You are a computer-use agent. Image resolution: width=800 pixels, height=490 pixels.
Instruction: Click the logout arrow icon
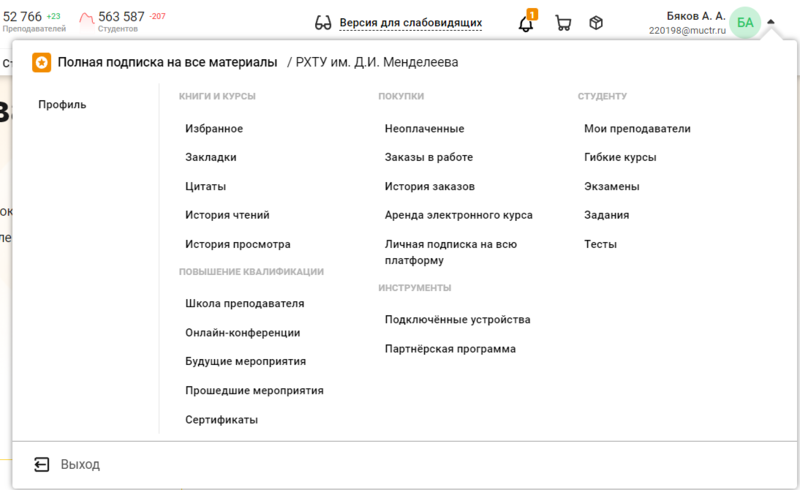click(41, 464)
